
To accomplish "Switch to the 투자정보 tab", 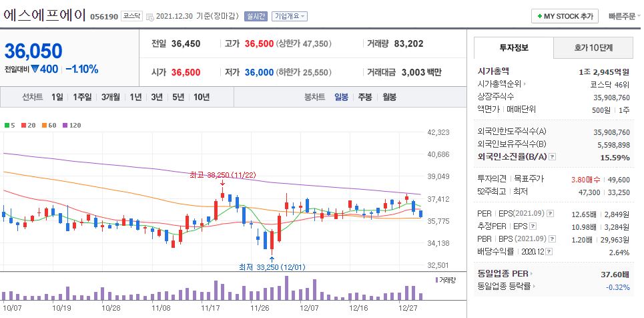I will [514, 47].
